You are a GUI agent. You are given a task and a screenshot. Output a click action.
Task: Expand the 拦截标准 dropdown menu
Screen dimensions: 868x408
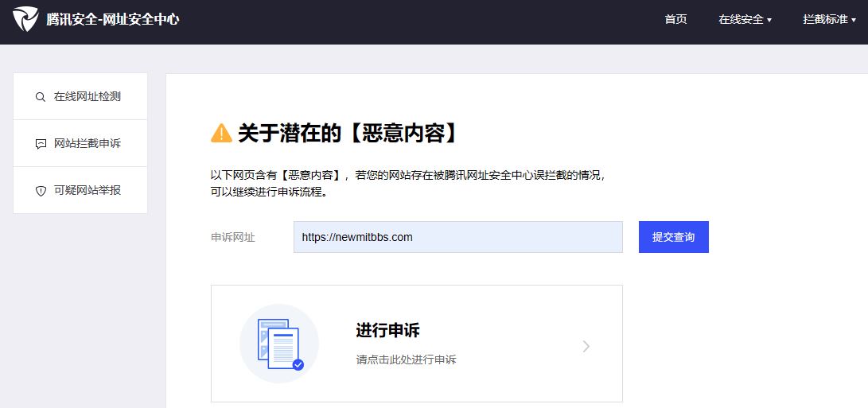point(829,19)
